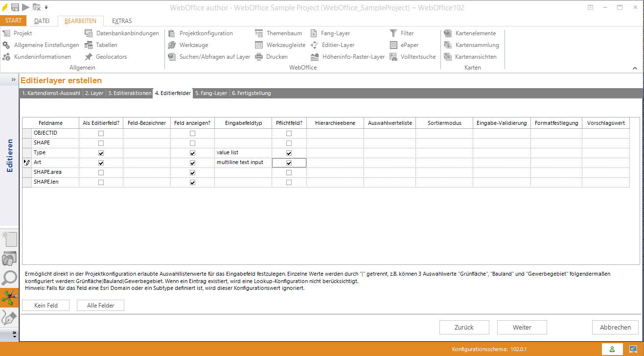Image resolution: width=644 pixels, height=356 pixels.
Task: Uncheck 'Pflichtfeld?' for Type row
Action: [x=289, y=153]
